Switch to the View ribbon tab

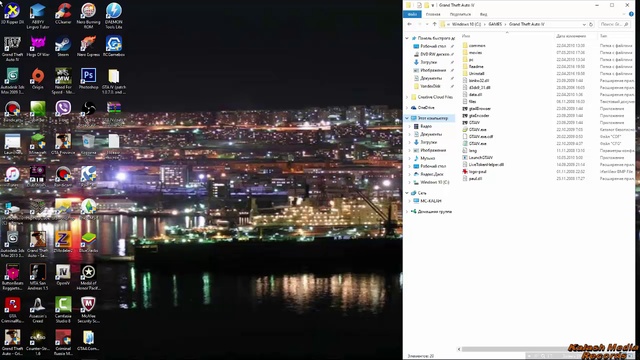pyautogui.click(x=484, y=14)
